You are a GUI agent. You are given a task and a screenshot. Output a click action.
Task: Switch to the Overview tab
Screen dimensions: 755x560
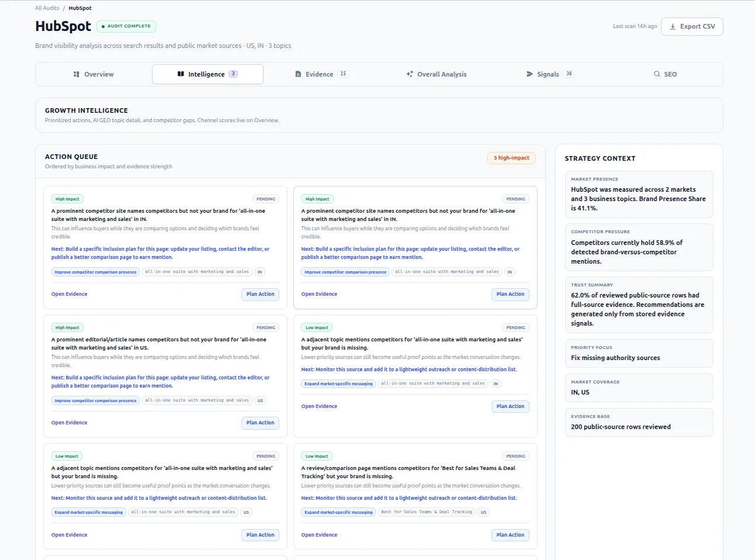pos(93,74)
